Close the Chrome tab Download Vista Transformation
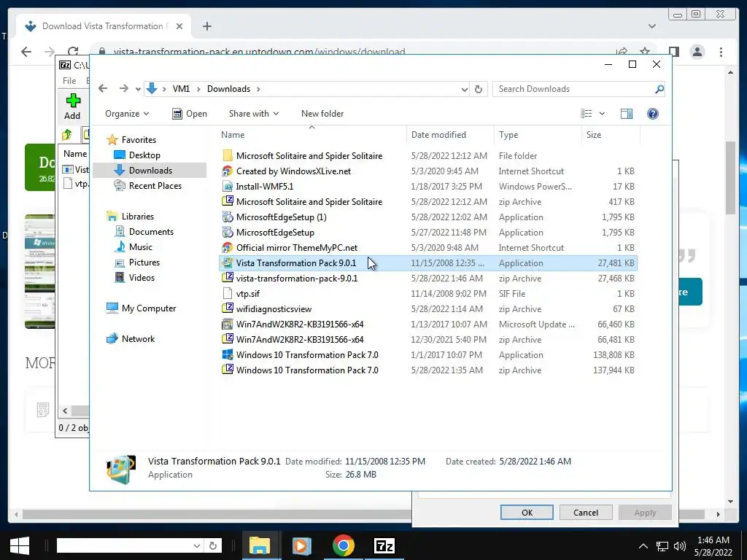 [x=179, y=26]
